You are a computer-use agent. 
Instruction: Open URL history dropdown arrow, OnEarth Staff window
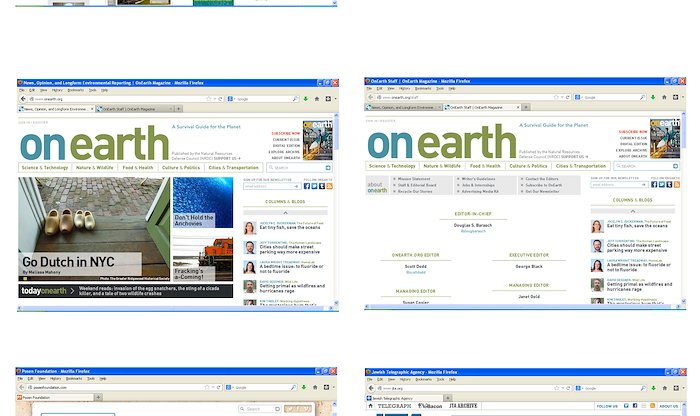click(562, 97)
